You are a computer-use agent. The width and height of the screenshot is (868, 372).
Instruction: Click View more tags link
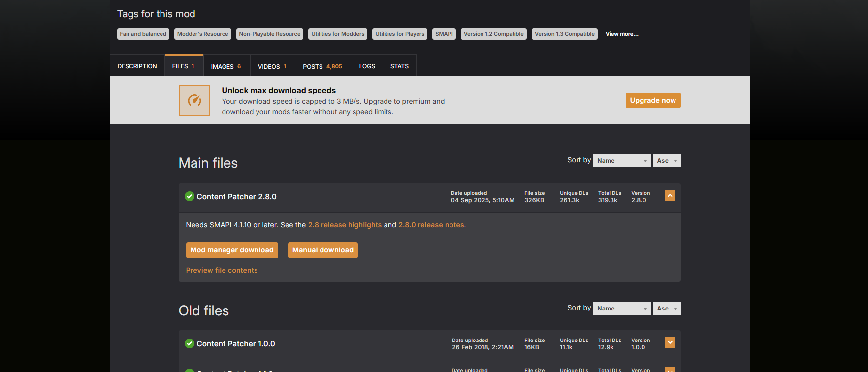point(622,34)
